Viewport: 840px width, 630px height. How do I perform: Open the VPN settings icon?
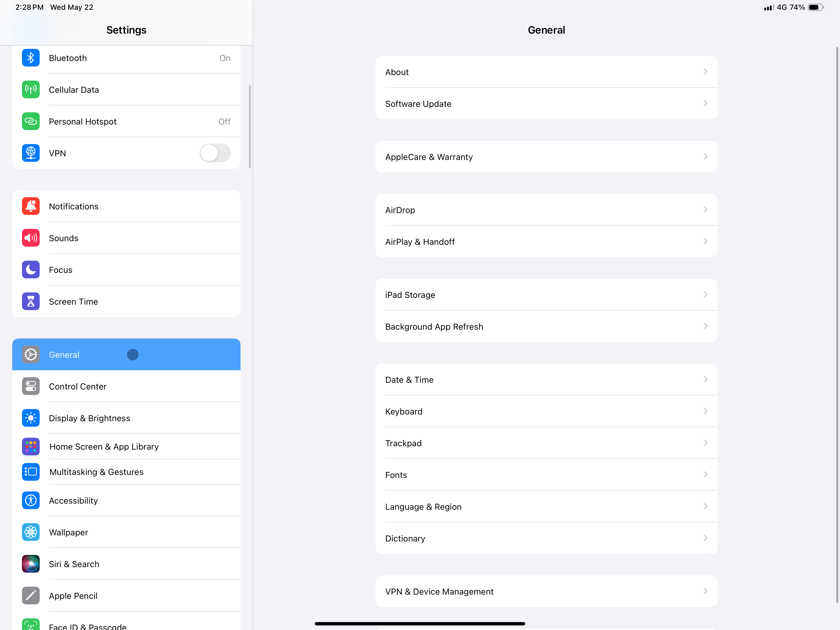(31, 153)
